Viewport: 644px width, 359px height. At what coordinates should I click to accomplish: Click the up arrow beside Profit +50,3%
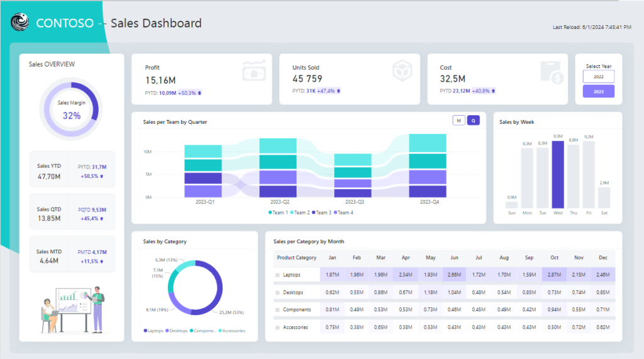click(199, 93)
